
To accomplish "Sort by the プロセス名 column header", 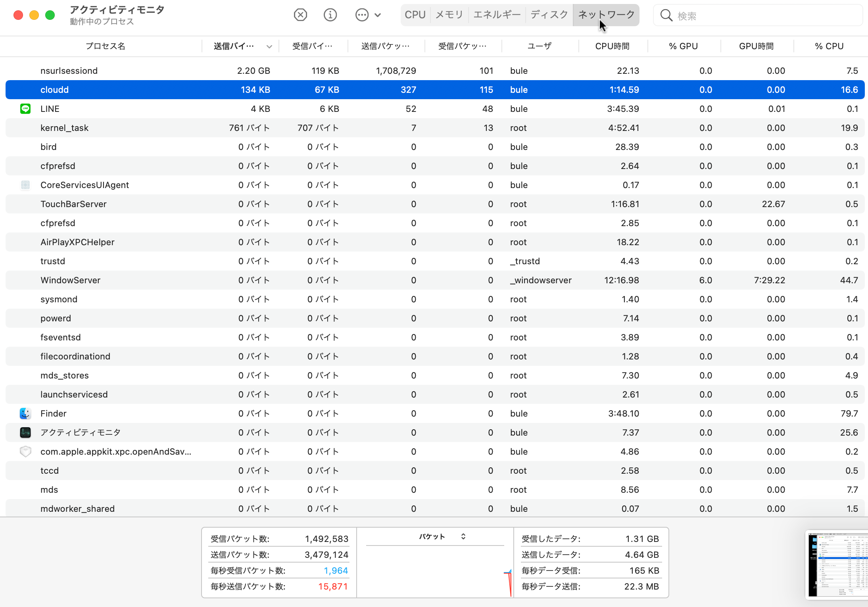I will (105, 46).
